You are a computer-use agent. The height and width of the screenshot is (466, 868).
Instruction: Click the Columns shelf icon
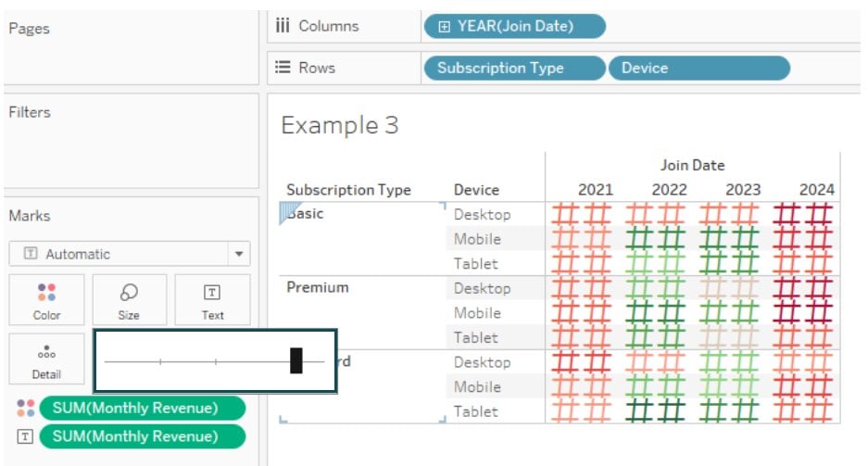[283, 25]
